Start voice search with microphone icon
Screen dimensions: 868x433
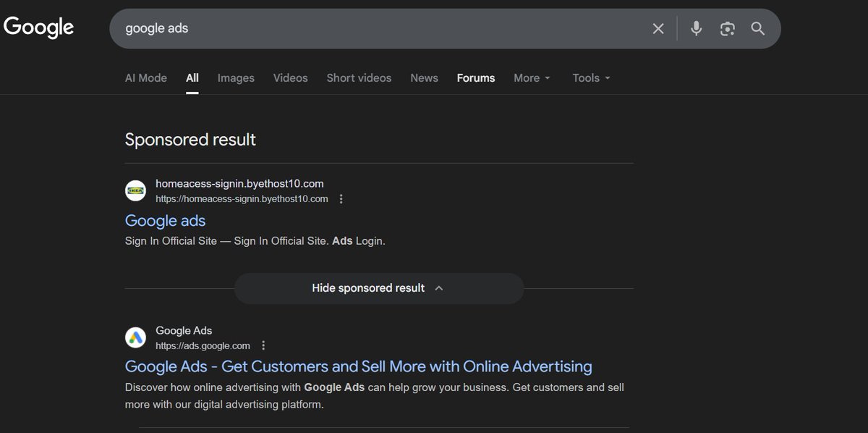point(696,28)
